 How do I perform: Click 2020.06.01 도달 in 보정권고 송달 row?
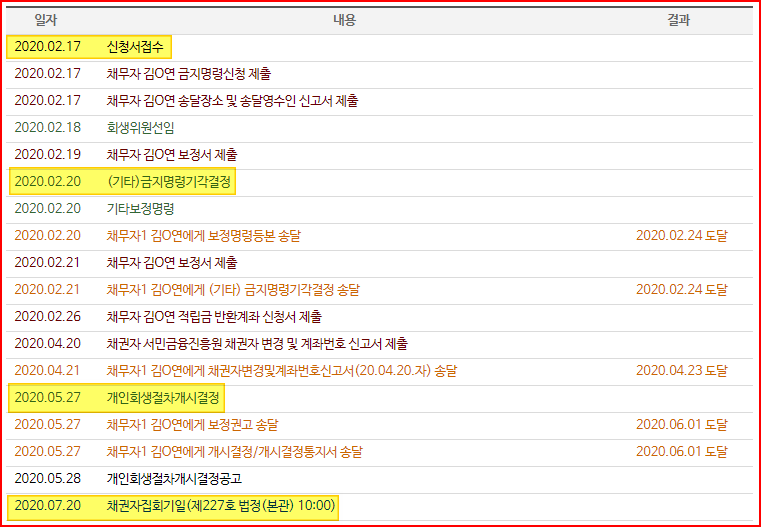point(682,425)
